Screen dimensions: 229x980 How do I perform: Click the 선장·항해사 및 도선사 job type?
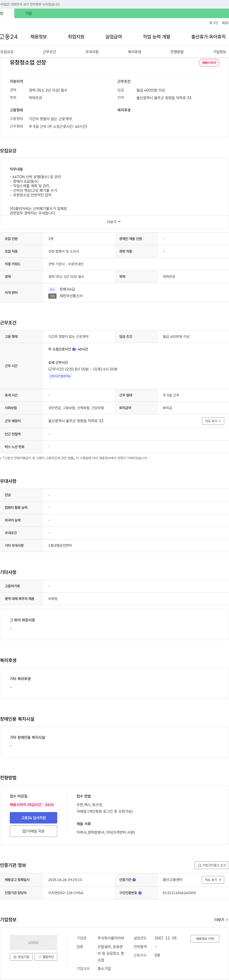(x=63, y=251)
